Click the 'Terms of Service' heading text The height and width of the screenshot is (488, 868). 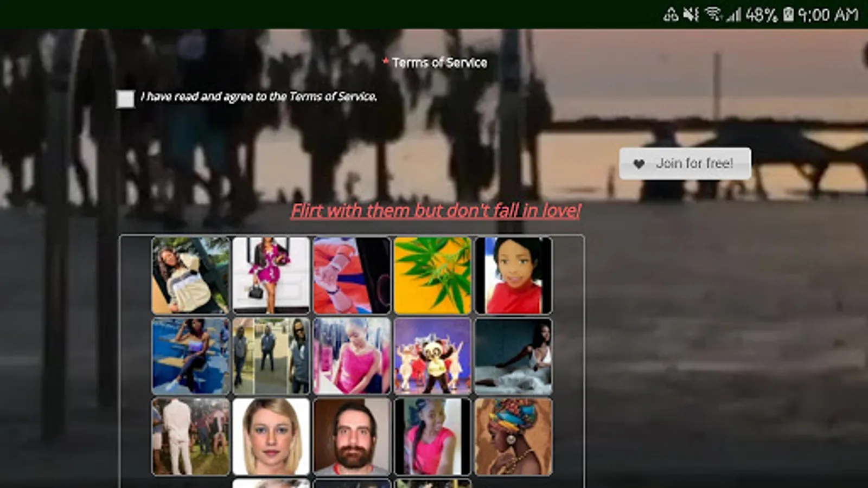click(x=439, y=63)
